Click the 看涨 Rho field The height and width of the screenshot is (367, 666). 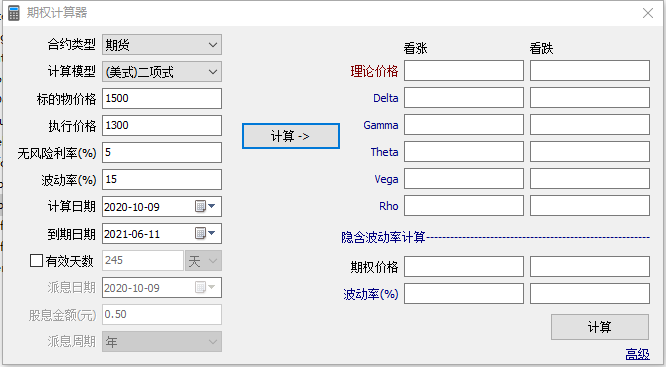point(464,206)
